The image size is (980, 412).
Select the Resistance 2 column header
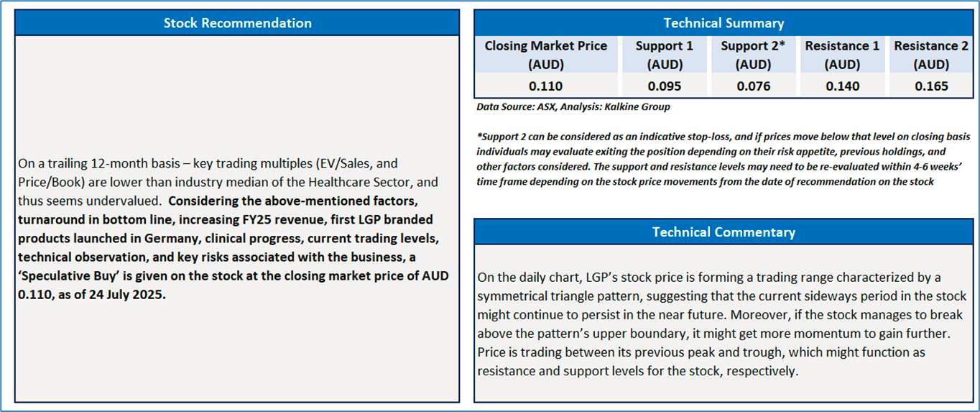pyautogui.click(x=931, y=55)
